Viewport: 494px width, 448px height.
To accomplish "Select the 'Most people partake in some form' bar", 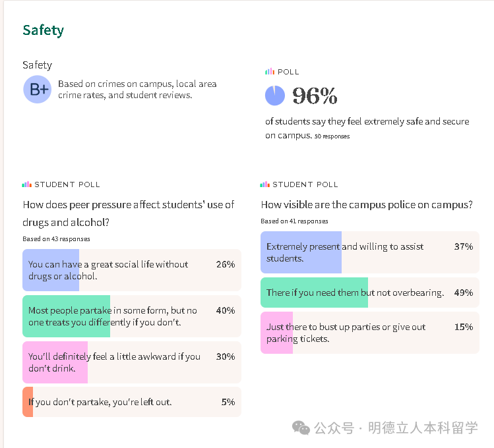I will 113,316.
